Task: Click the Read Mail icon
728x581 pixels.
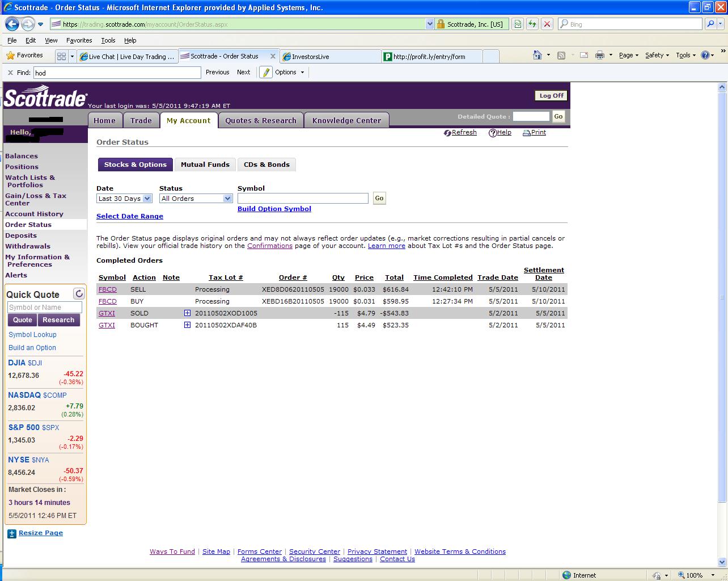Action: point(583,55)
